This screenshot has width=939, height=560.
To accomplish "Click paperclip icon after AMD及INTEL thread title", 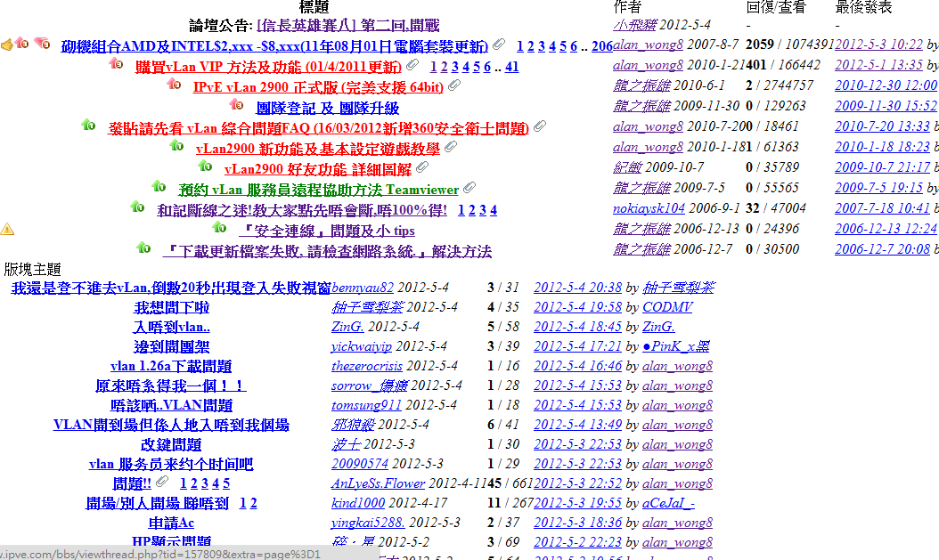I will click(x=499, y=45).
